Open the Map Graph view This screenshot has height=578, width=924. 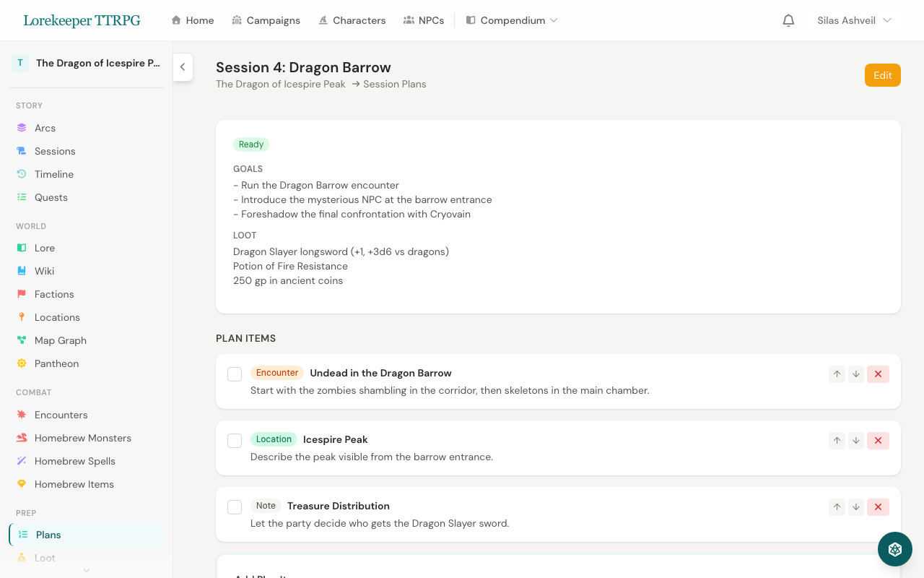[60, 340]
